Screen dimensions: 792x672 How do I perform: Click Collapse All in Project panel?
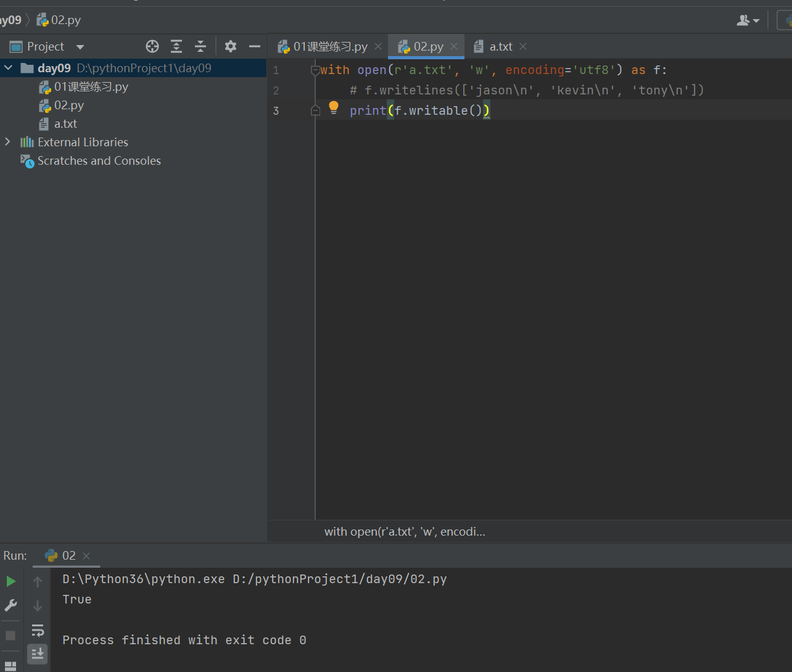coord(200,46)
